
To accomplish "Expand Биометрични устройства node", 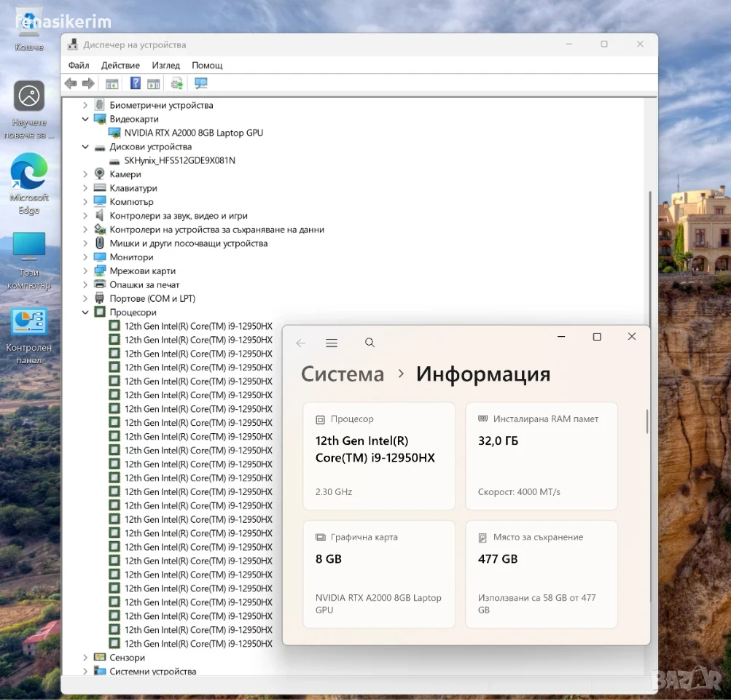I will (x=85, y=106).
